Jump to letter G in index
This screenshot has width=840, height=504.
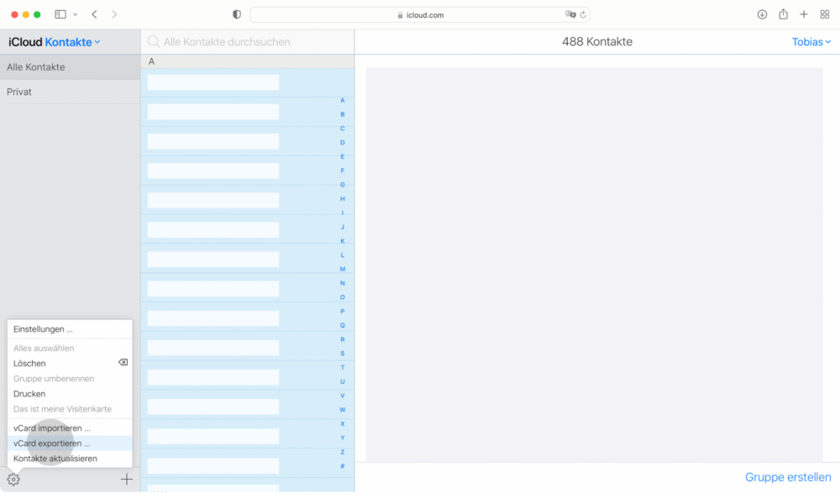[343, 185]
